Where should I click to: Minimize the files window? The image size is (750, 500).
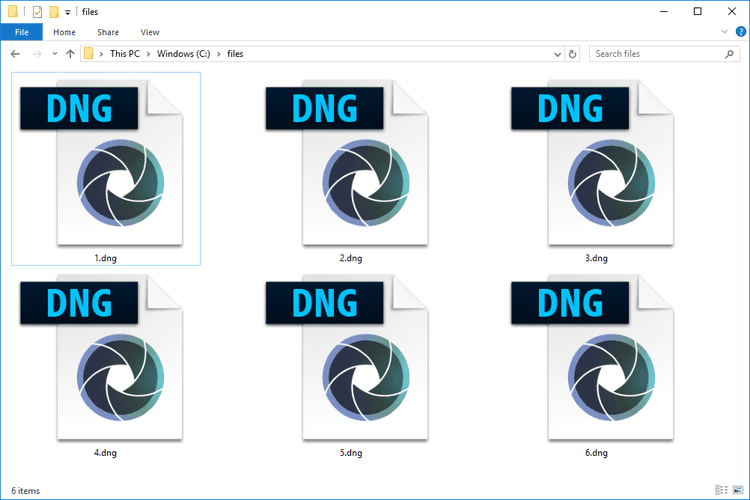(x=664, y=11)
